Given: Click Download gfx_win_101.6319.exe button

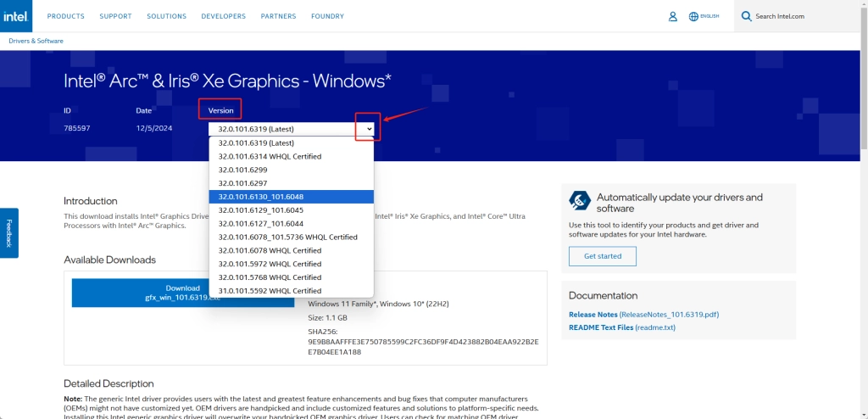Looking at the screenshot, I should coord(183,293).
